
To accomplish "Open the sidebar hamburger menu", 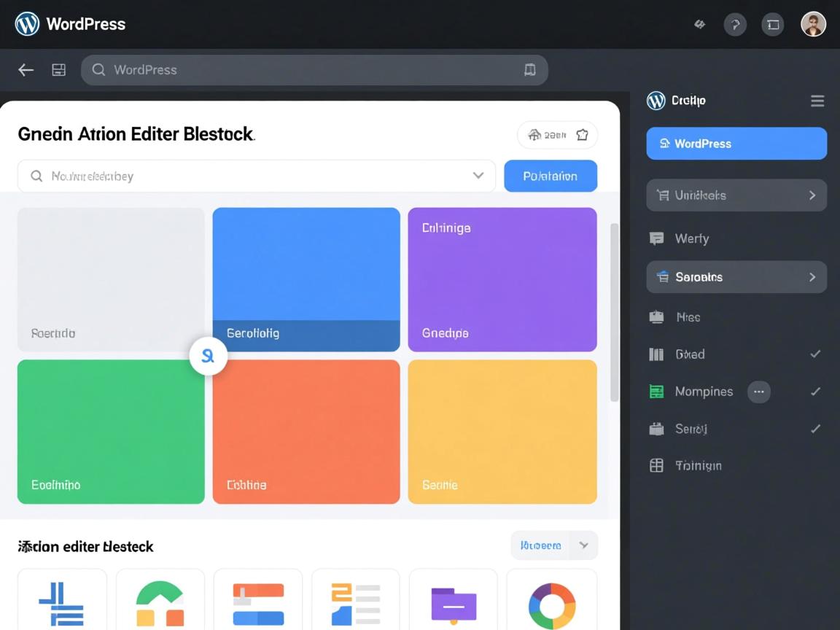I will (x=817, y=101).
